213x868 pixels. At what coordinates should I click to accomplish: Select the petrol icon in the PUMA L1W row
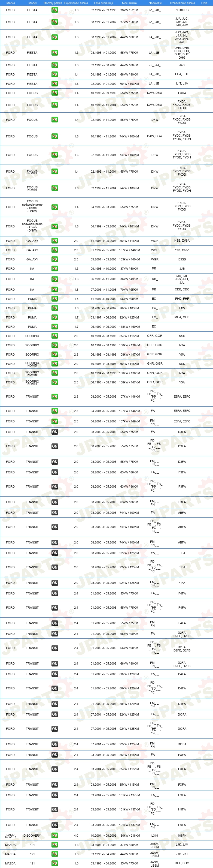[x=54, y=308]
